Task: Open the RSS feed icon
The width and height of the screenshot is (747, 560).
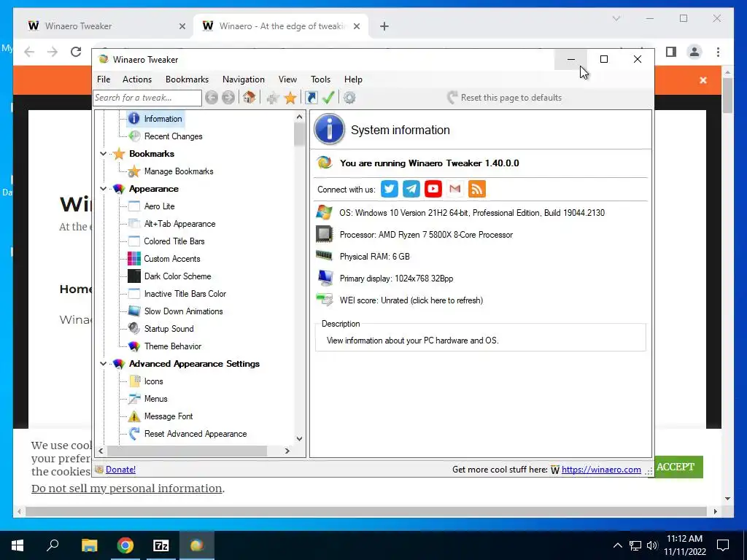Action: pos(477,189)
